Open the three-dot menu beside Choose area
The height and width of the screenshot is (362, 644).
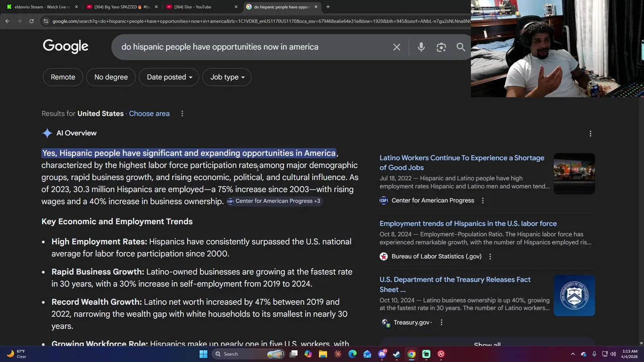pyautogui.click(x=182, y=114)
